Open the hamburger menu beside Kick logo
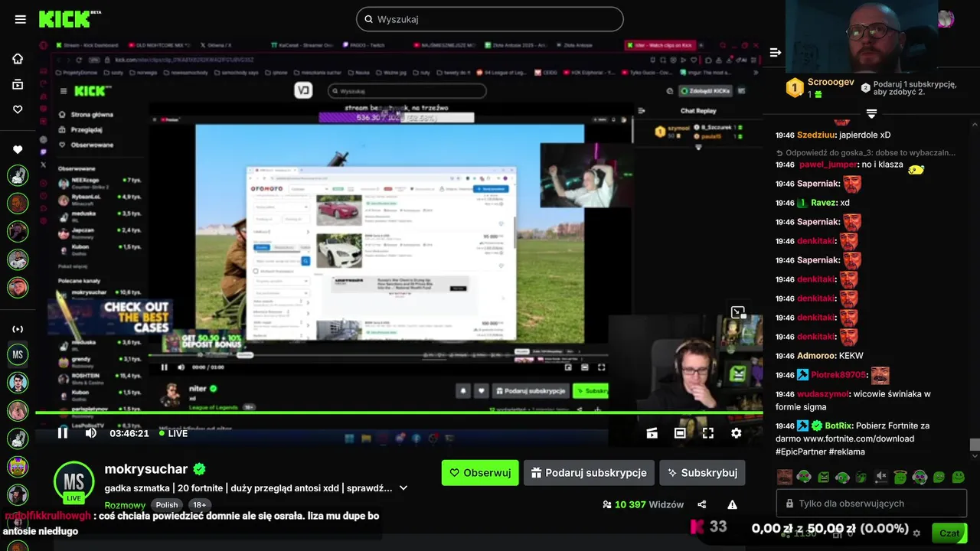 click(21, 19)
